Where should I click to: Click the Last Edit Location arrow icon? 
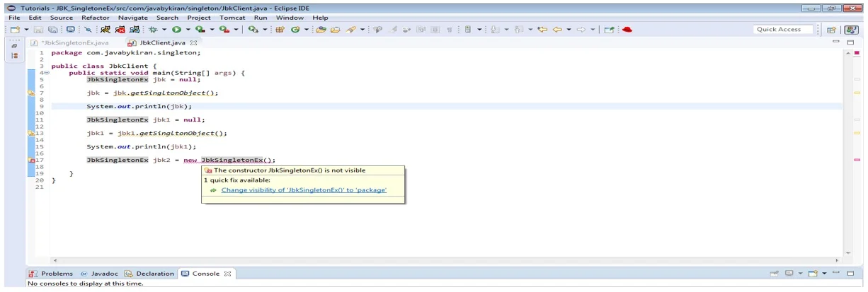tap(542, 30)
